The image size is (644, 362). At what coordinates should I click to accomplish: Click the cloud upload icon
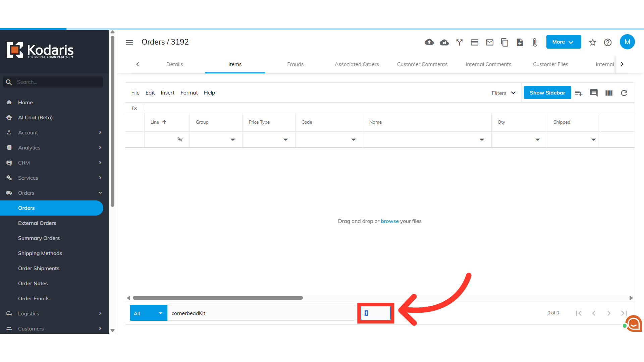(429, 42)
